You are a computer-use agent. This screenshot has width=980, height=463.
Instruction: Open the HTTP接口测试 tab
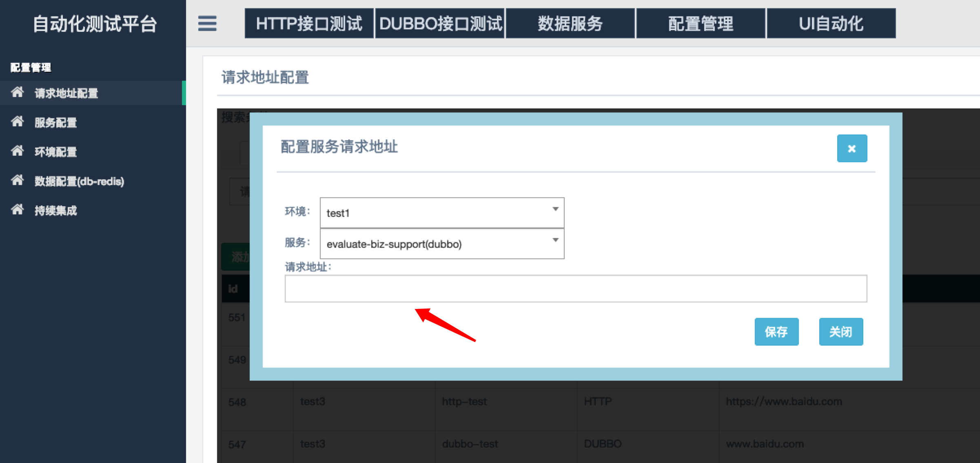[309, 23]
